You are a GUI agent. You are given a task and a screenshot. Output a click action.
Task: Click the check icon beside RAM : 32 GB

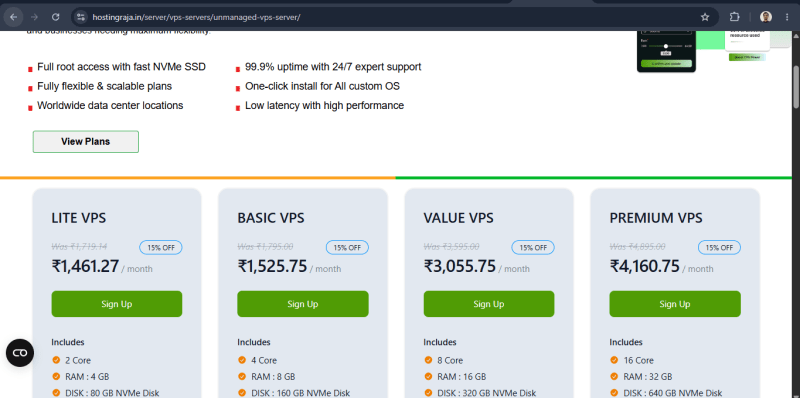click(614, 376)
